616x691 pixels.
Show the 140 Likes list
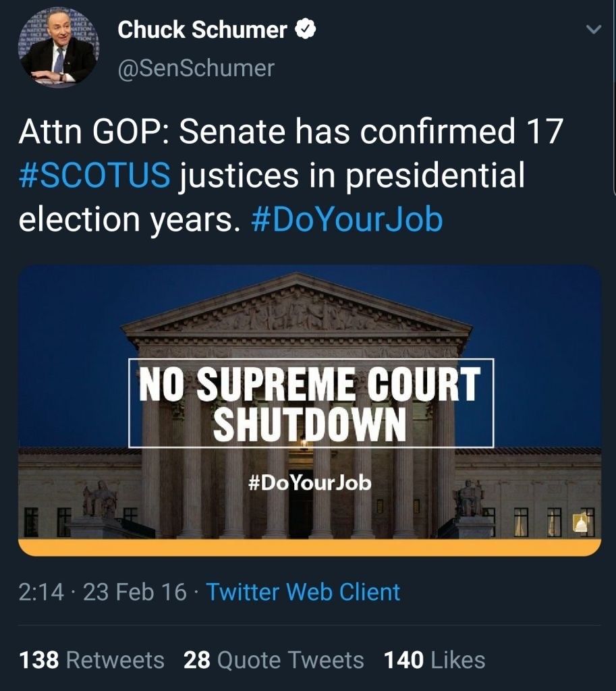[x=435, y=659]
